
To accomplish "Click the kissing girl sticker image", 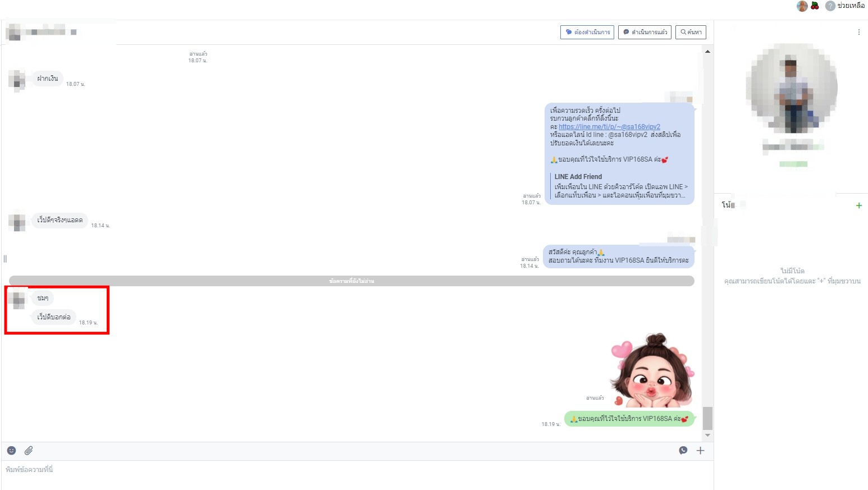I will [x=651, y=370].
